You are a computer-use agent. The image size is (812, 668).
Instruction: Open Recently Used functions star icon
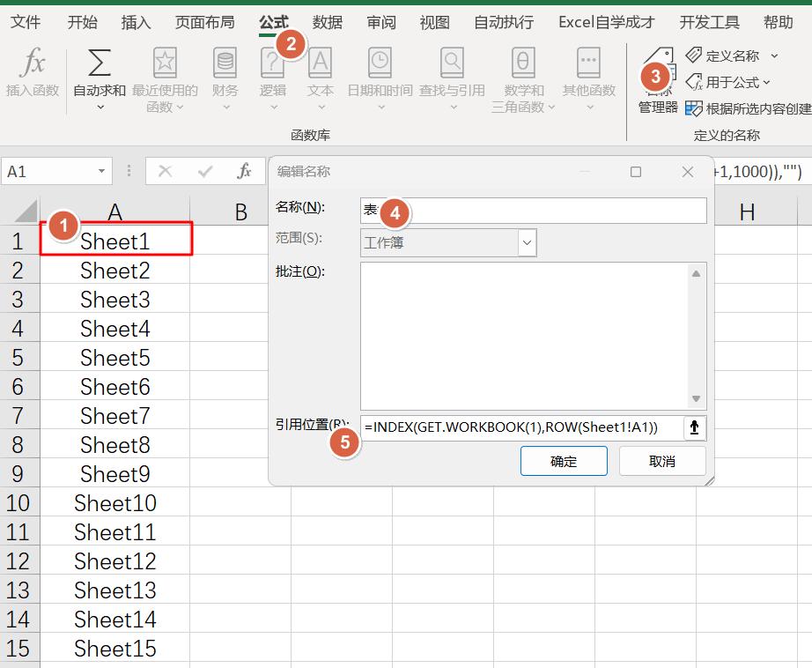pyautogui.click(x=165, y=63)
